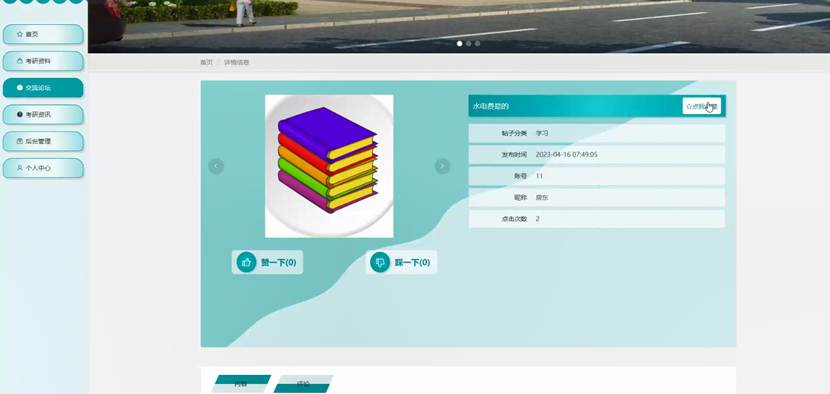830x394 pixels.
Task: Switch to the 评论 tab
Action: tap(303, 384)
